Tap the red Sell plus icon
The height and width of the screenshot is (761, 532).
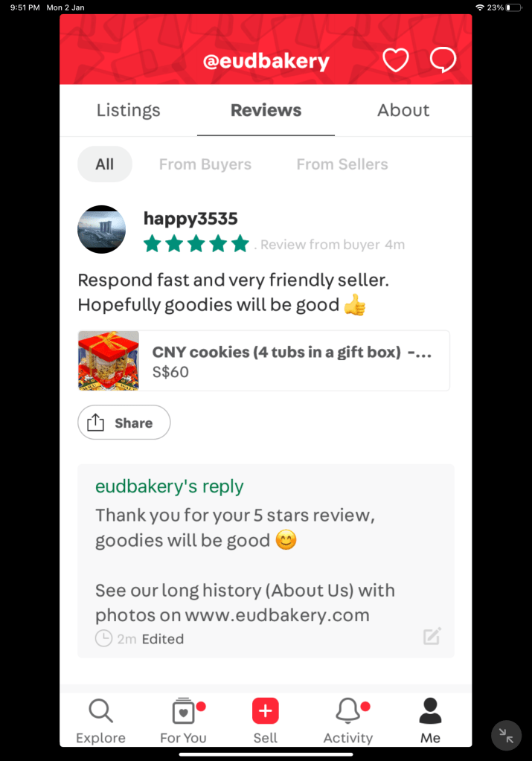(266, 711)
